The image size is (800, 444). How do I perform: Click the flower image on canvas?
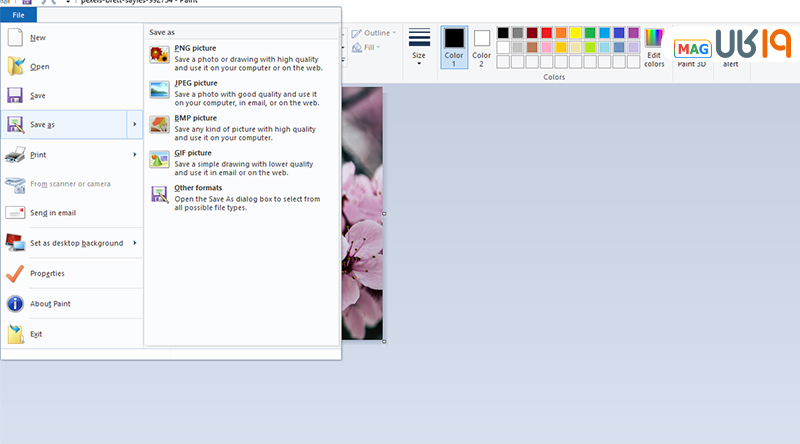362,213
